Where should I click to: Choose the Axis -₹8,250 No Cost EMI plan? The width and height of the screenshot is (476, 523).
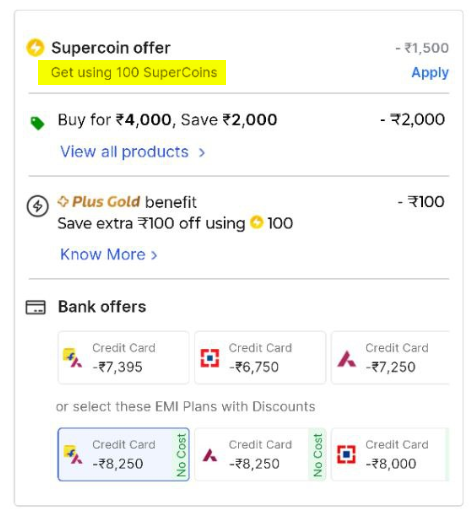tap(260, 454)
